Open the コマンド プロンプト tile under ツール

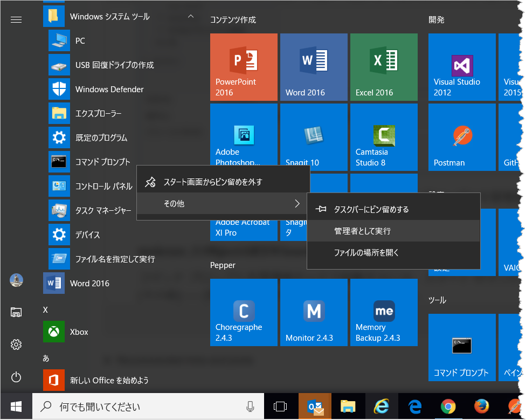(x=462, y=347)
